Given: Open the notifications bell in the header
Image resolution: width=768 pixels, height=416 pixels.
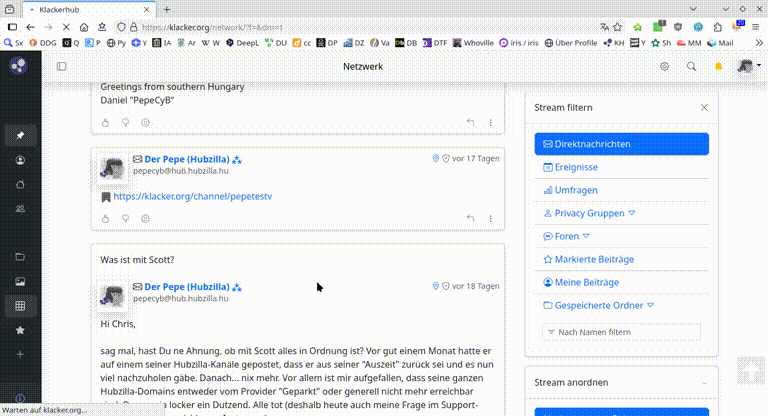Looking at the screenshot, I should point(718,67).
